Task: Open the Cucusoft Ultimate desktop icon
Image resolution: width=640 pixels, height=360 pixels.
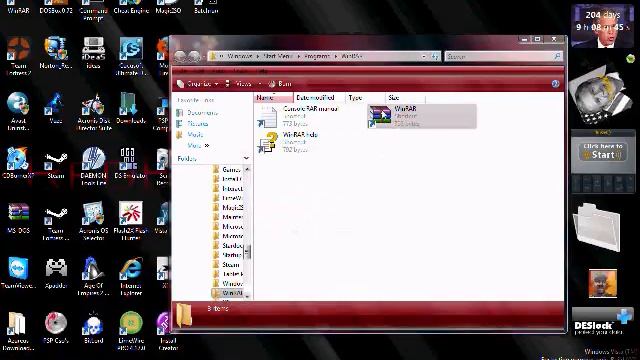Action: click(x=131, y=56)
